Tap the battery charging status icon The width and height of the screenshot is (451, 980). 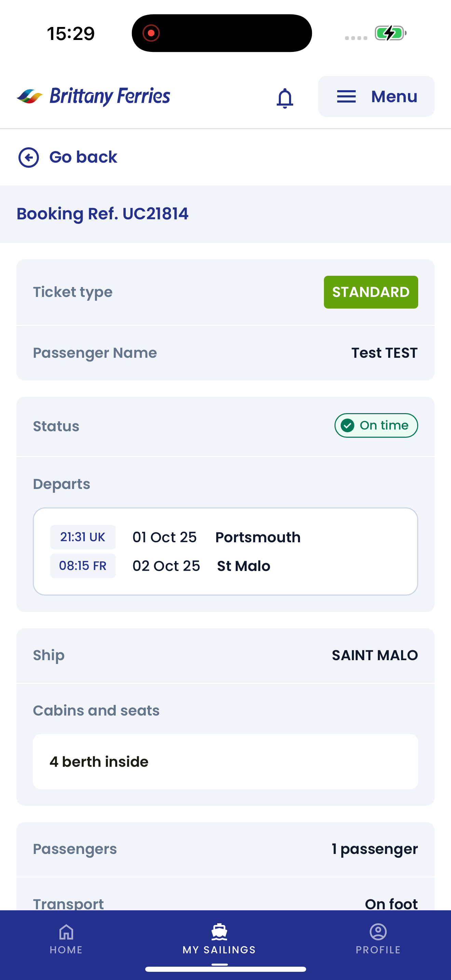click(x=390, y=33)
